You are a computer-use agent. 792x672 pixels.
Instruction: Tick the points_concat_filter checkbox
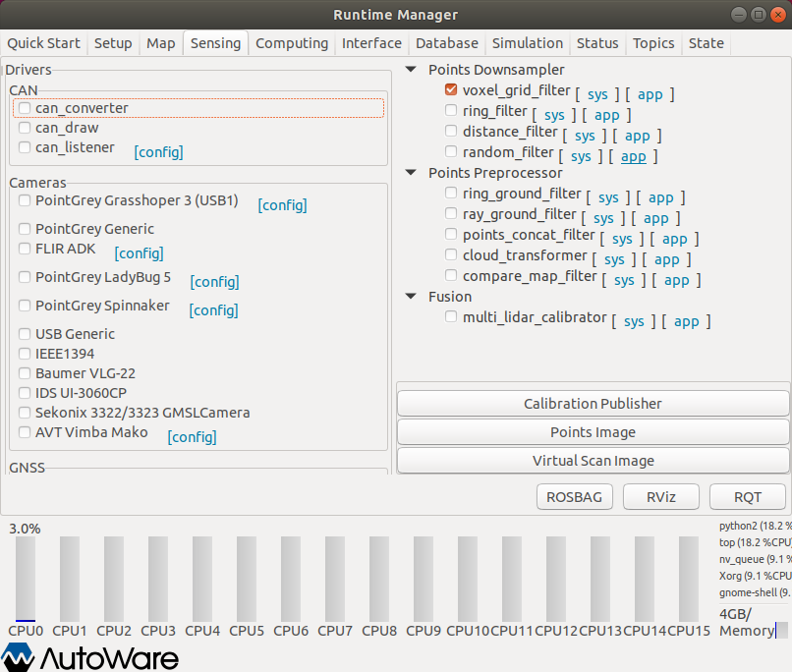(x=451, y=234)
